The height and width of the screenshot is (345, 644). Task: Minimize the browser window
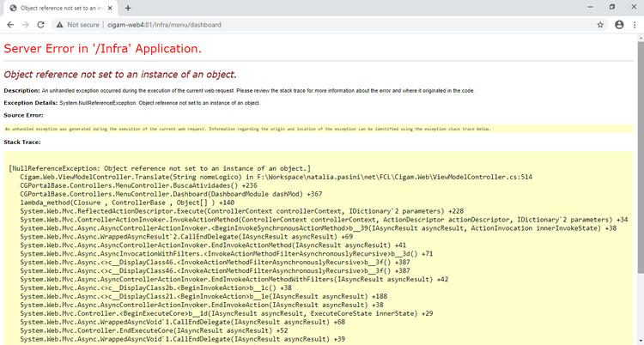point(590,7)
